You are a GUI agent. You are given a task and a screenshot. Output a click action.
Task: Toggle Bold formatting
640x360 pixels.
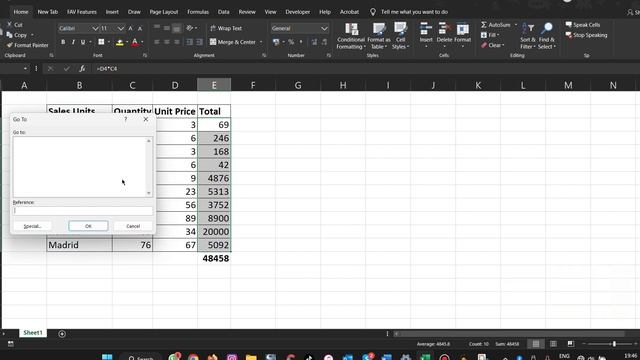point(63,42)
